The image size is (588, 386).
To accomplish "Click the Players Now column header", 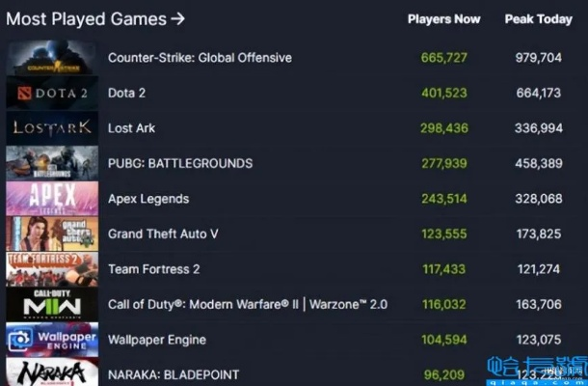I will 443,19.
